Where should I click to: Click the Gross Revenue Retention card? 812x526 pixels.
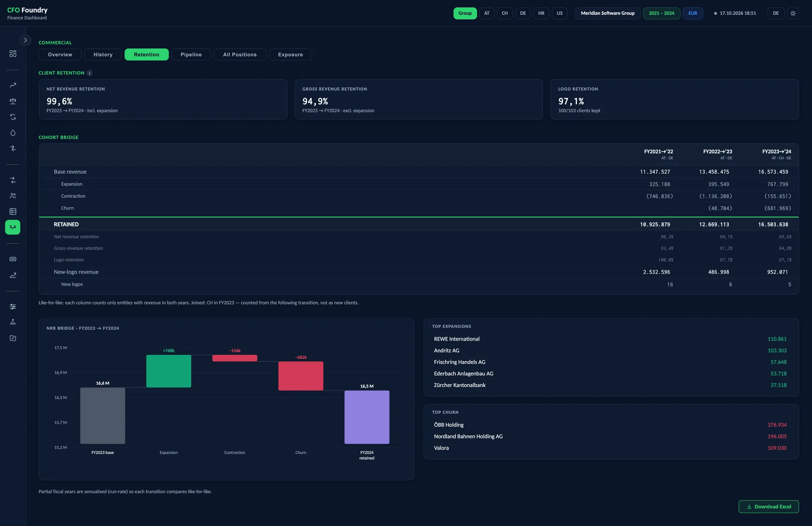419,99
